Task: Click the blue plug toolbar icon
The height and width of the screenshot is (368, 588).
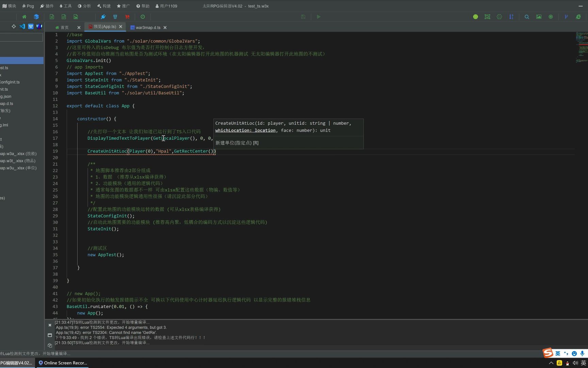Action: coord(103,17)
